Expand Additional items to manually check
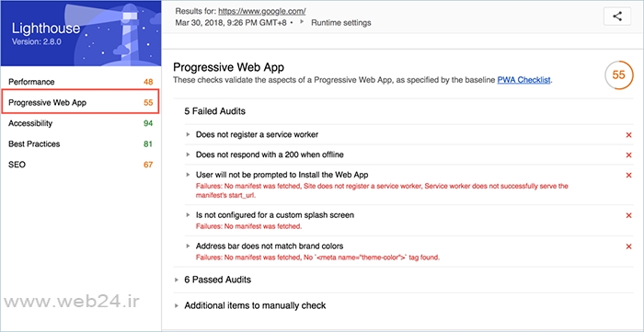Image resolution: width=644 pixels, height=332 pixels. 249,305
